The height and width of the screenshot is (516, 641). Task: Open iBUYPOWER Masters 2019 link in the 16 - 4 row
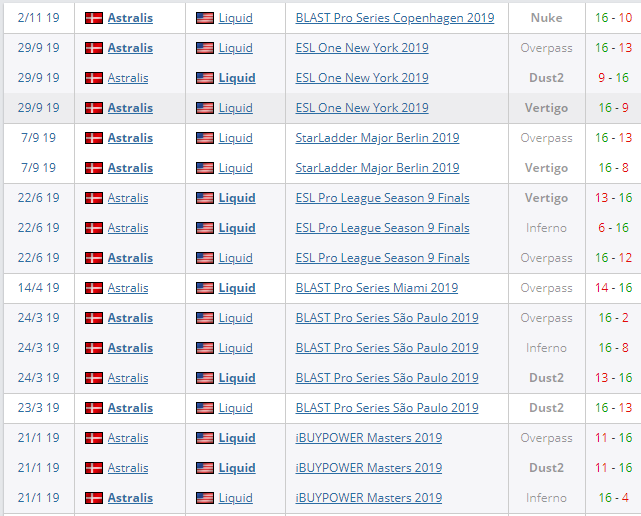[x=369, y=498]
